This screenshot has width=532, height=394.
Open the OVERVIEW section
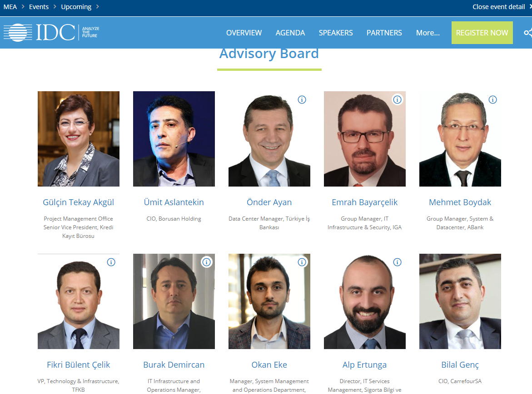(x=244, y=33)
